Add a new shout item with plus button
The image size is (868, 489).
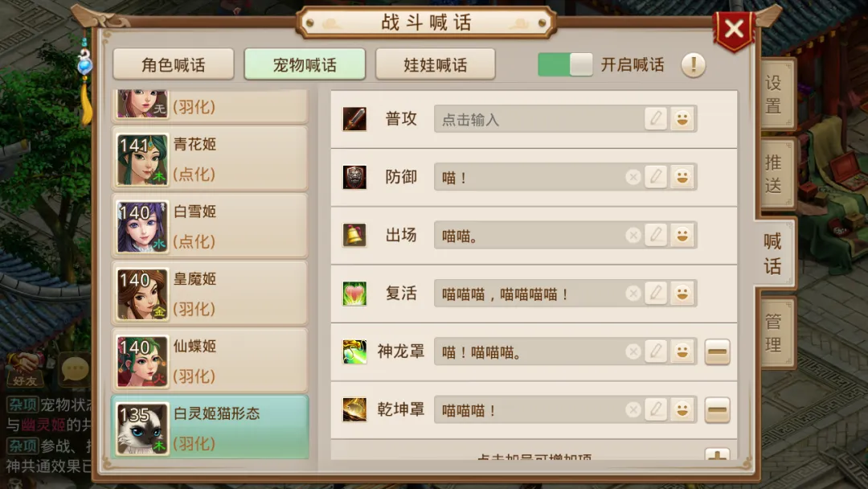pos(717,456)
